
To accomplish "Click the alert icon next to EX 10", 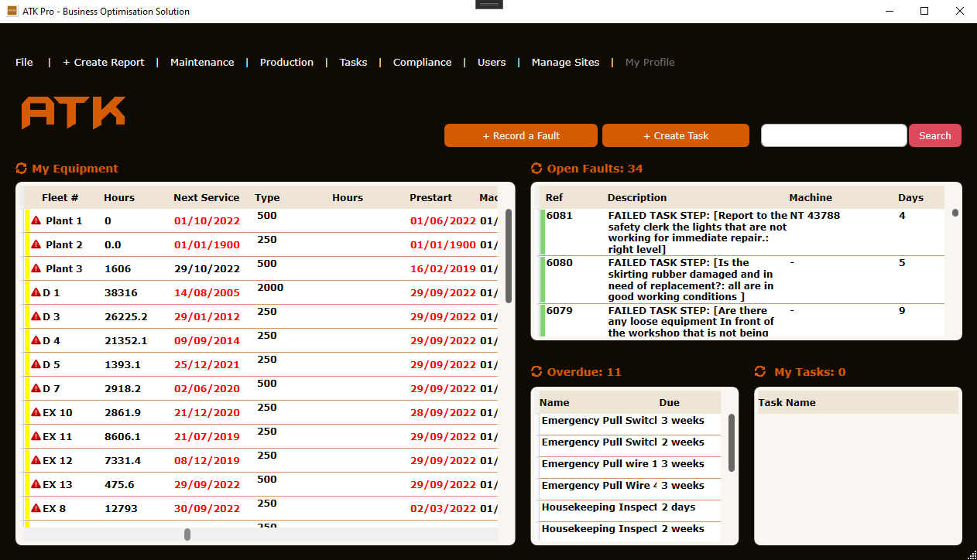I will click(36, 412).
